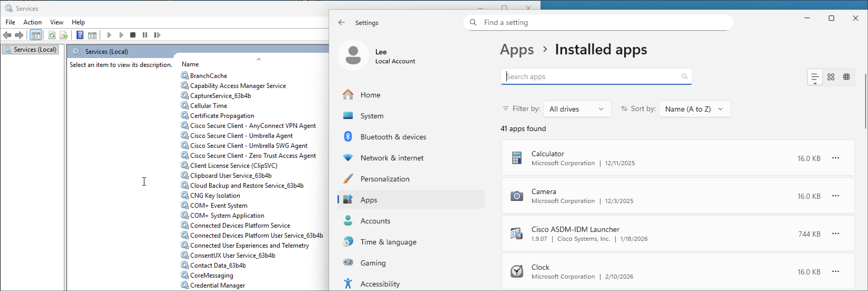Open more options for Cisco ASDM-IDM Launcher
868x291 pixels.
(x=835, y=234)
